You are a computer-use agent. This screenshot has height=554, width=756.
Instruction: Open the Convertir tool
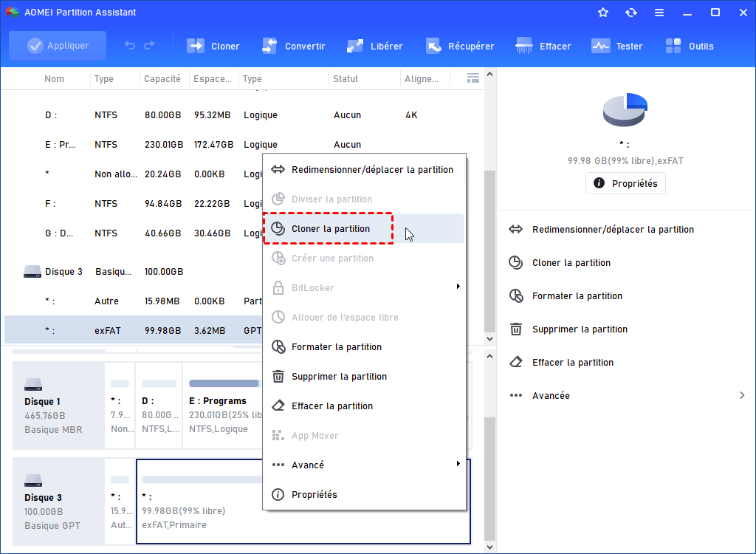click(x=294, y=45)
